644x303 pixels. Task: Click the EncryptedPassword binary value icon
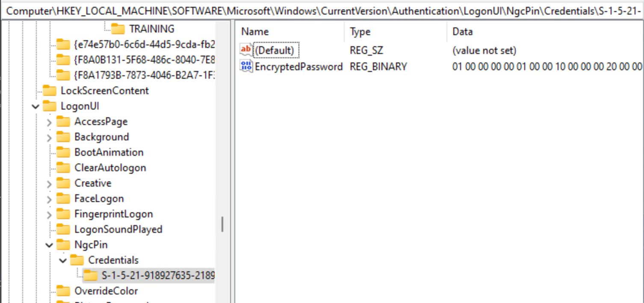pos(246,66)
